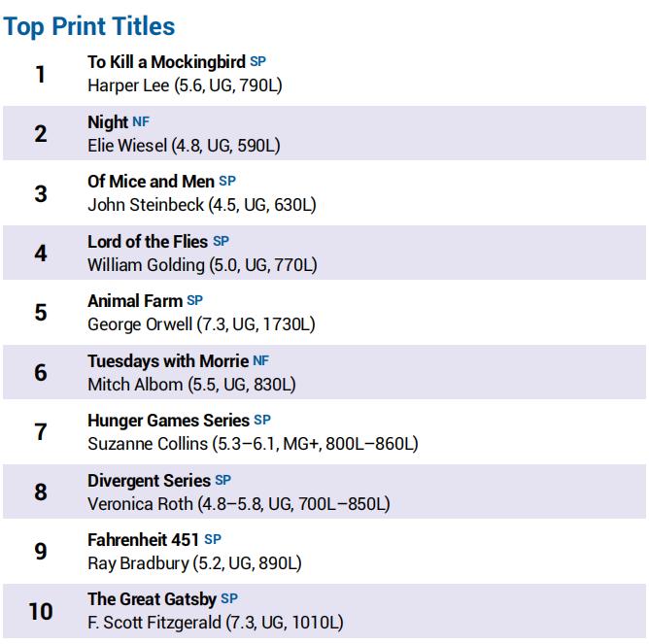Click the 'Top Print Titles' heading
Screen dimensions: 649x644
coord(89,26)
